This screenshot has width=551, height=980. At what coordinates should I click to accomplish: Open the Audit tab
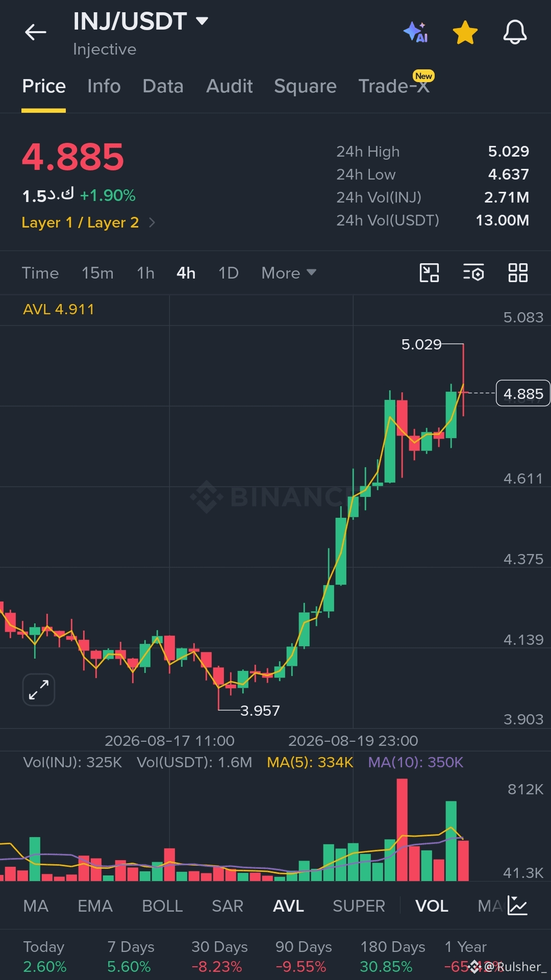(229, 86)
